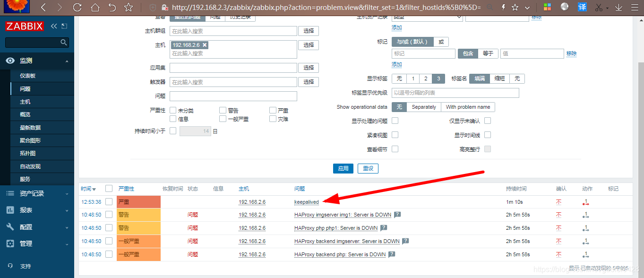Check the 严重 severity checkbox

click(x=273, y=110)
